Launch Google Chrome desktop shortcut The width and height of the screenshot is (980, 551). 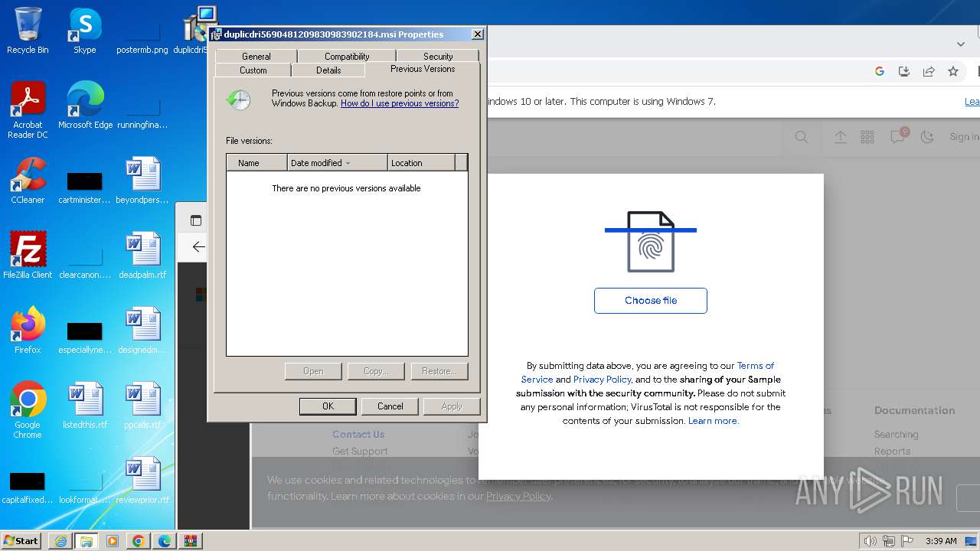point(28,410)
